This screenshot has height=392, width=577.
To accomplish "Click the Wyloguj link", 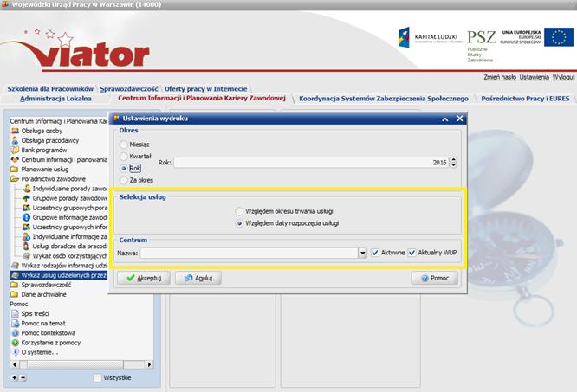I will coord(563,77).
